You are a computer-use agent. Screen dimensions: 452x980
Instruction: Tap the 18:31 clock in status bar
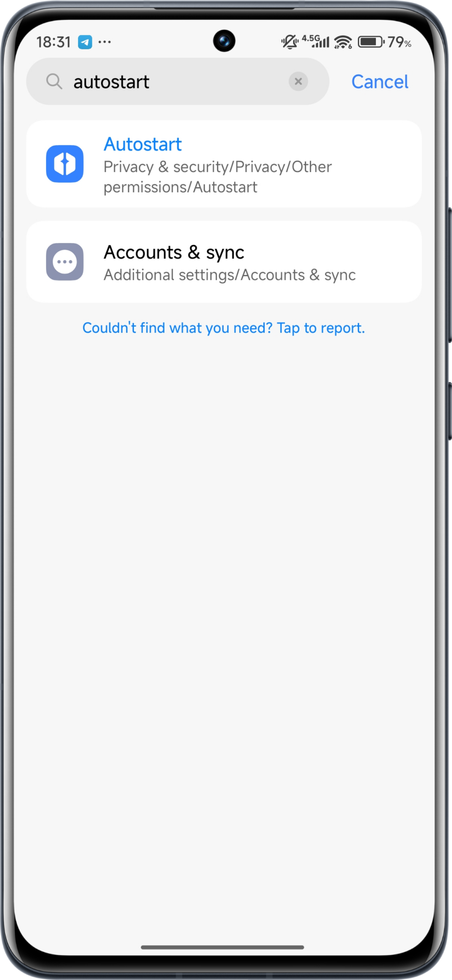point(54,42)
